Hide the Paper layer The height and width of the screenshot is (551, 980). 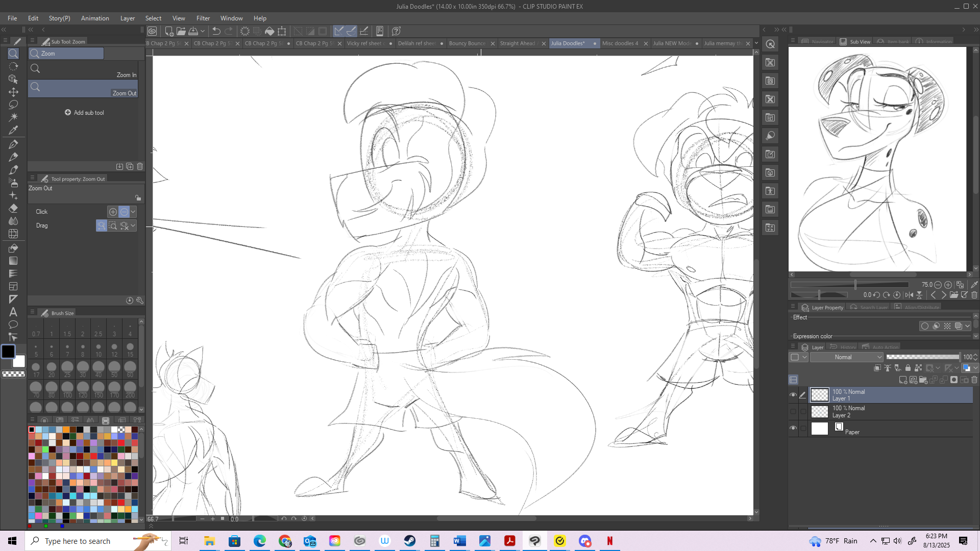pyautogui.click(x=793, y=428)
